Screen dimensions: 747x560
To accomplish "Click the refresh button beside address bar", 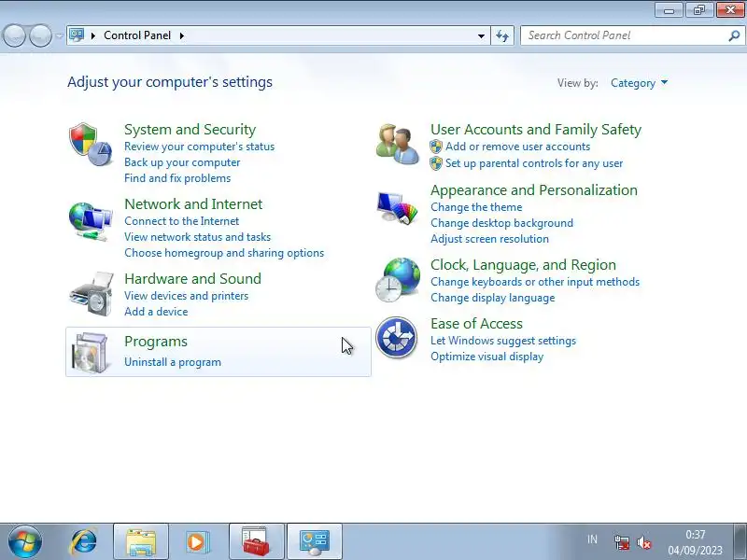I will pyautogui.click(x=502, y=35).
